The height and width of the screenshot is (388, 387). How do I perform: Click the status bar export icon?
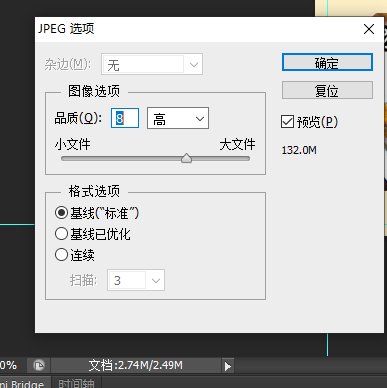pyautogui.click(x=39, y=366)
